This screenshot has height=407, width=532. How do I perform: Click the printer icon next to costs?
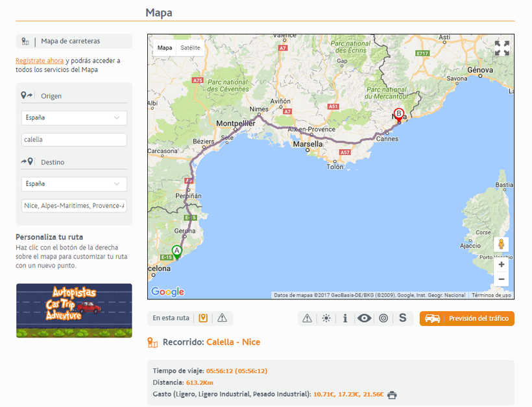(x=392, y=395)
